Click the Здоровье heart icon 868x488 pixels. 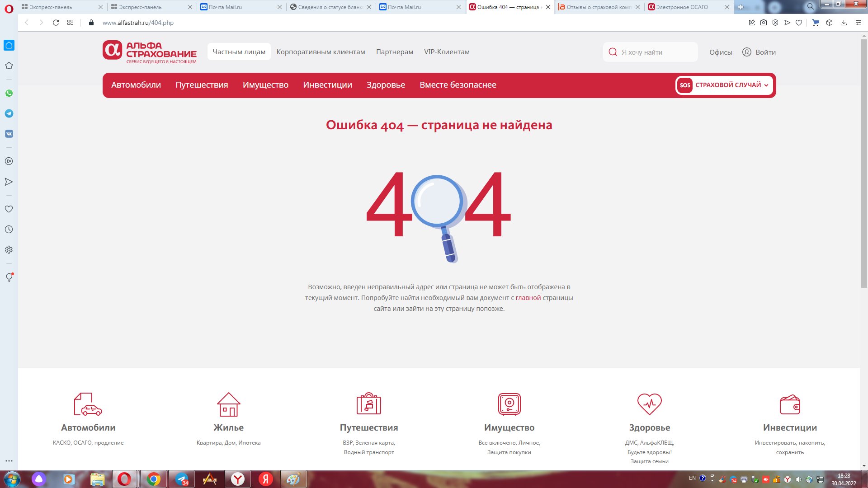[649, 404]
